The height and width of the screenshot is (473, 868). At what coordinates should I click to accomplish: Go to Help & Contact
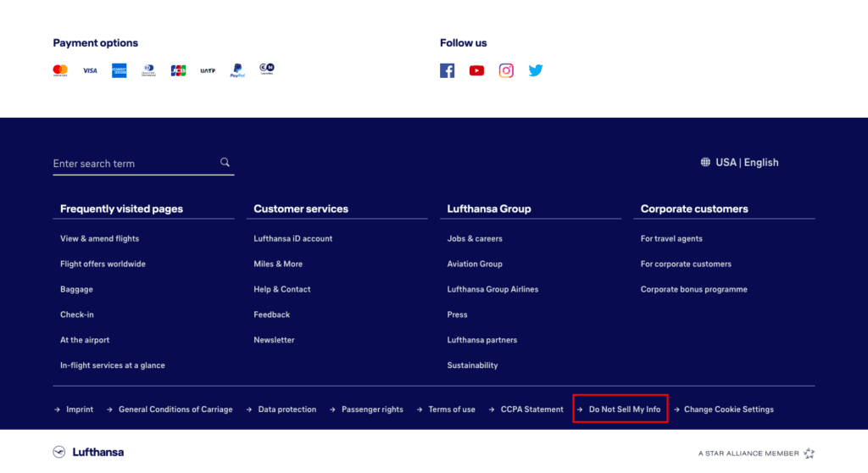281,290
